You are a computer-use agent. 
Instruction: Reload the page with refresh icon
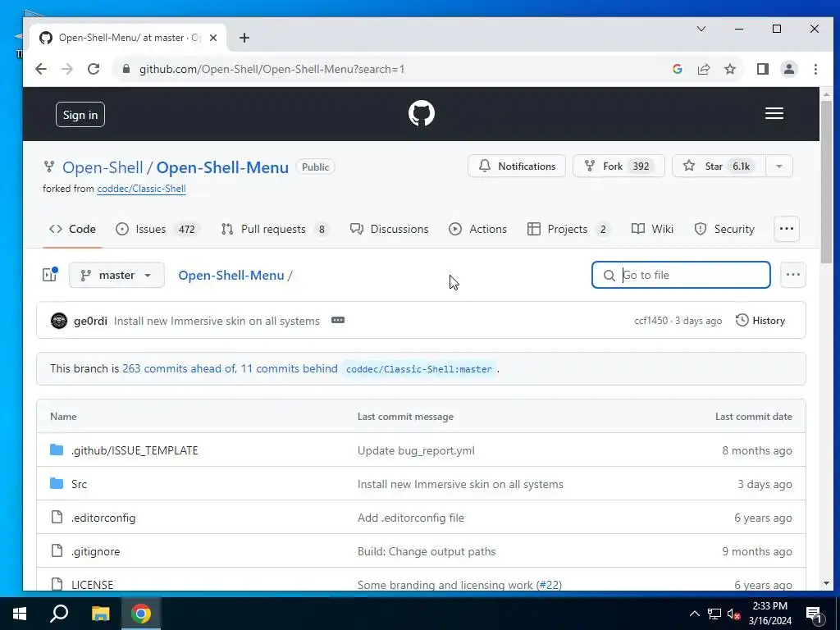click(x=94, y=69)
